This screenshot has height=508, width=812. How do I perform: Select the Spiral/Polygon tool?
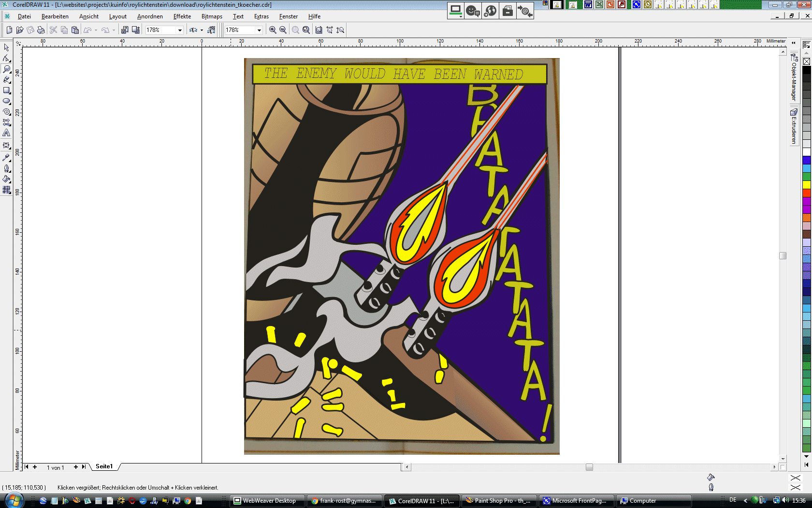(6, 111)
